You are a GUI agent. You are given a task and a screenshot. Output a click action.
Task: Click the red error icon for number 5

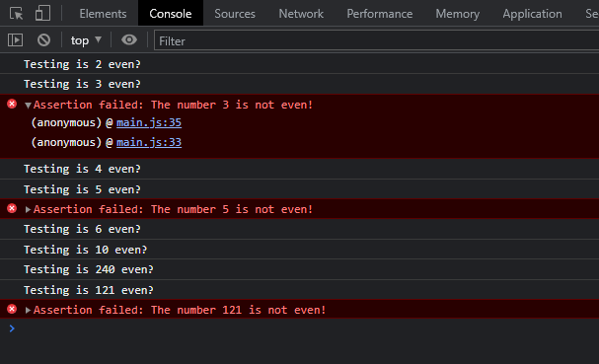(x=12, y=208)
